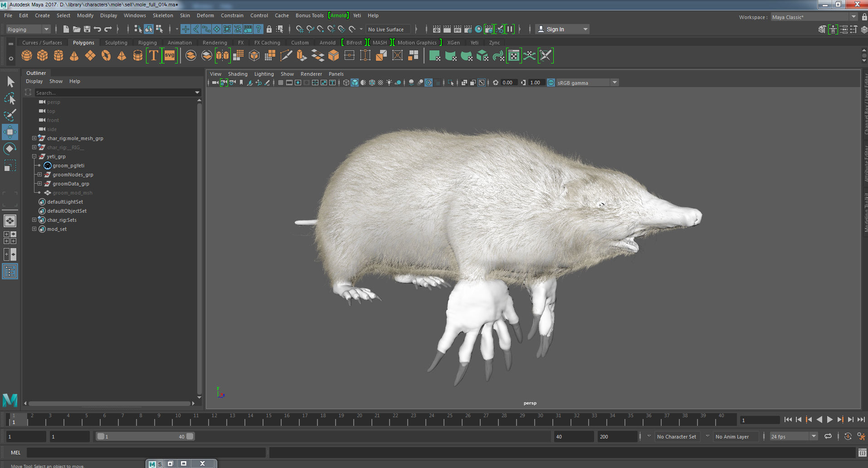Image resolution: width=868 pixels, height=468 pixels.
Task: Switch to four view layout icon
Action: tap(10, 238)
